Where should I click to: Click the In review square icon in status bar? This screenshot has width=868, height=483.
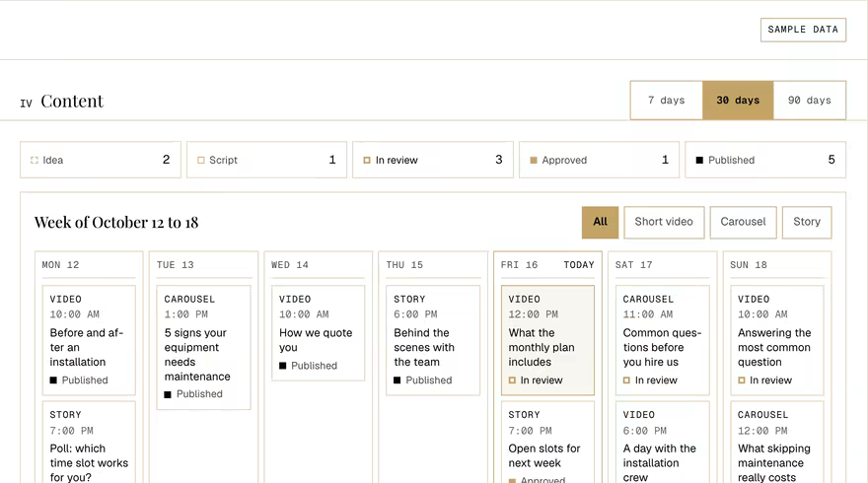[x=367, y=160]
